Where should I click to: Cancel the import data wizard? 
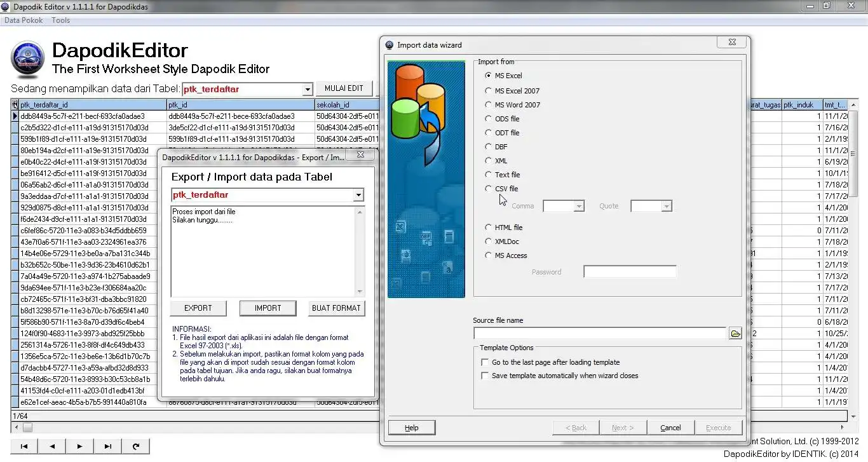click(670, 428)
